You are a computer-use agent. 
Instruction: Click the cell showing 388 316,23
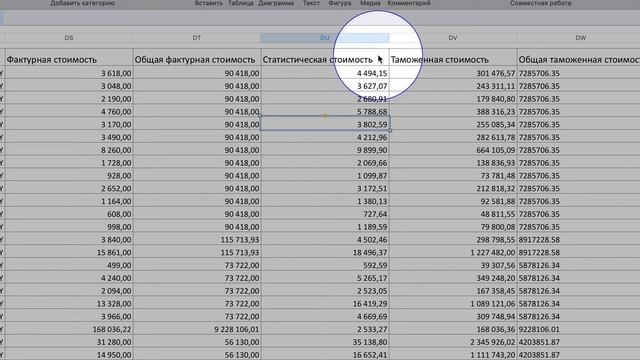point(453,112)
